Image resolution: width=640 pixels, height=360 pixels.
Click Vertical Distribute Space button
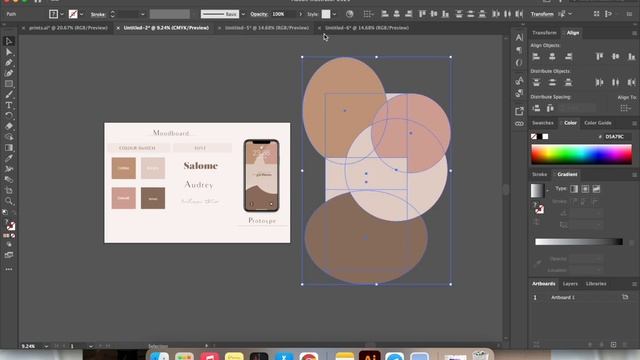[536, 108]
